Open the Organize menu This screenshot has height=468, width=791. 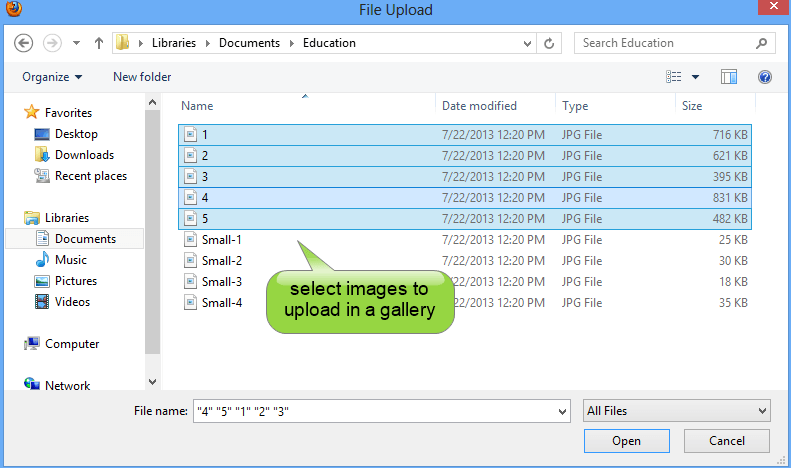pyautogui.click(x=52, y=77)
